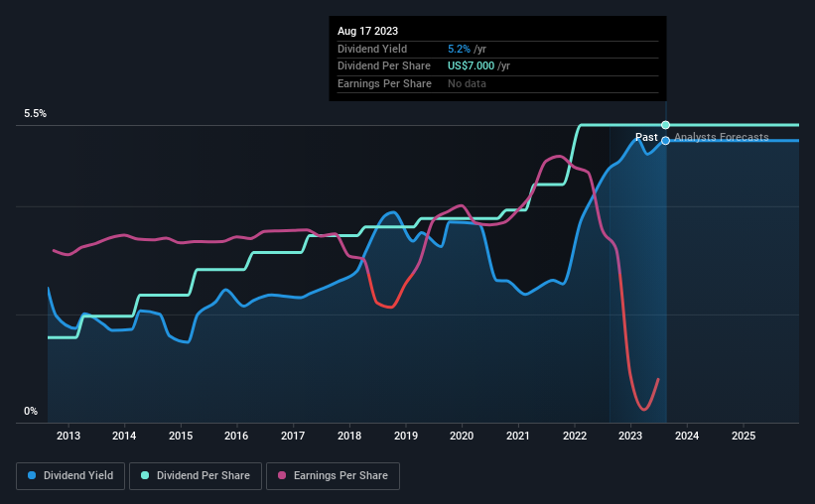The image size is (815, 504).
Task: Click the 0% y-axis label
Action: point(31,411)
